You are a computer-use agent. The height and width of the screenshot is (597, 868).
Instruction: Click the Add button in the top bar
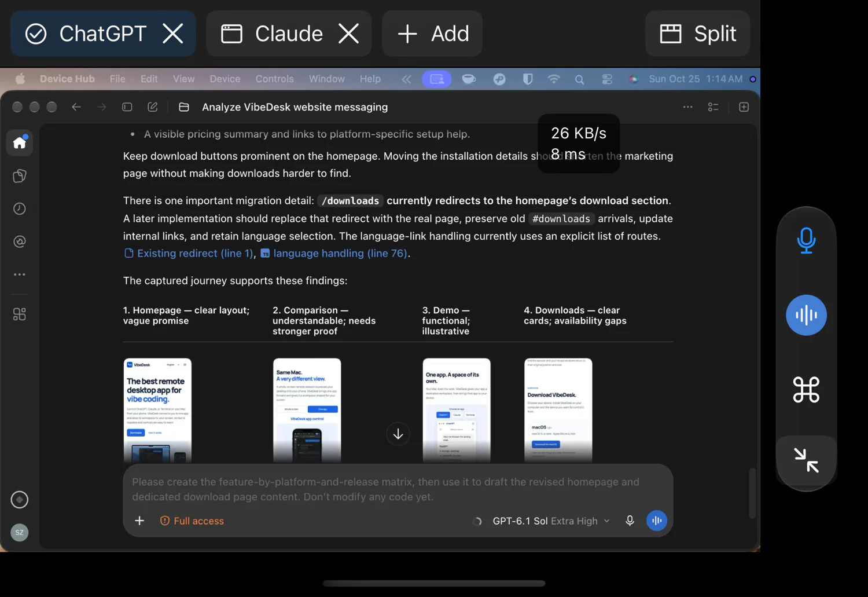click(432, 34)
